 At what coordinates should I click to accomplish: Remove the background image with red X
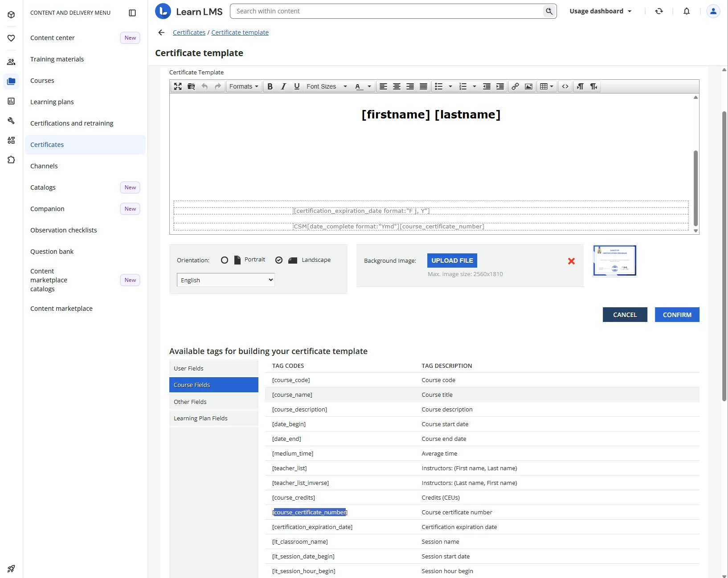click(x=571, y=261)
